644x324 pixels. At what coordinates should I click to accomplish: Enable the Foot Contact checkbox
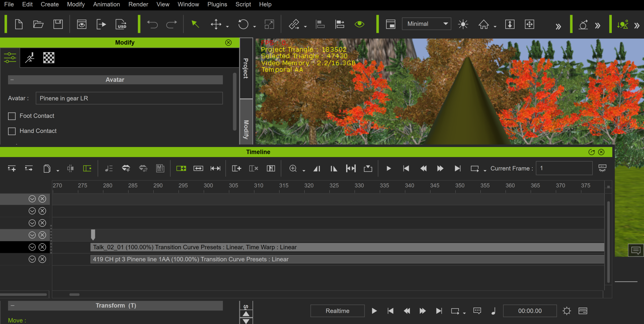tap(12, 116)
